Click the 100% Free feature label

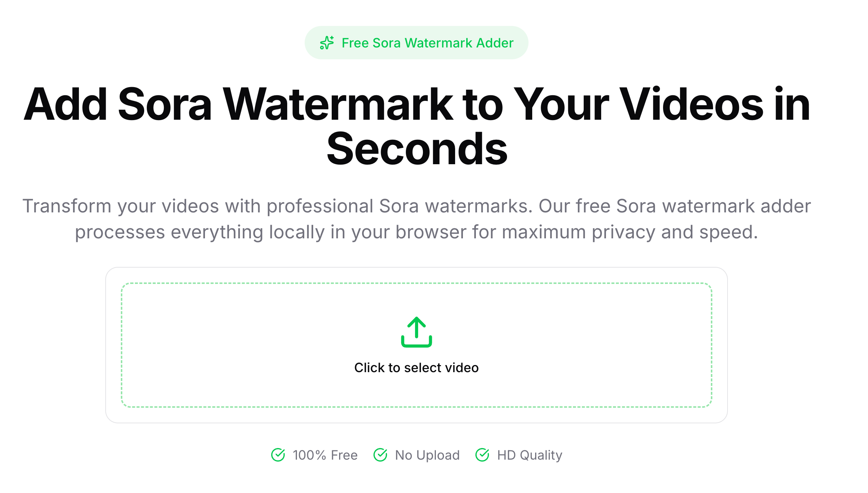325,455
